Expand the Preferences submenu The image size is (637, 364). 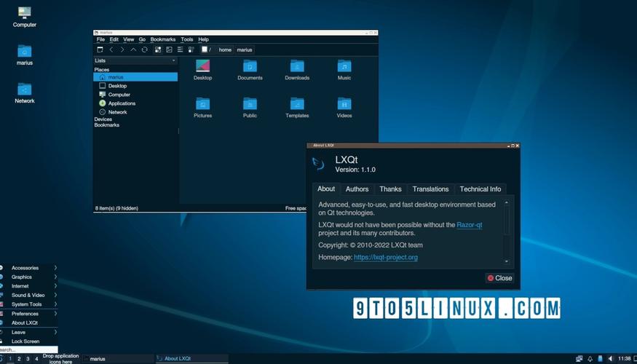coord(29,314)
